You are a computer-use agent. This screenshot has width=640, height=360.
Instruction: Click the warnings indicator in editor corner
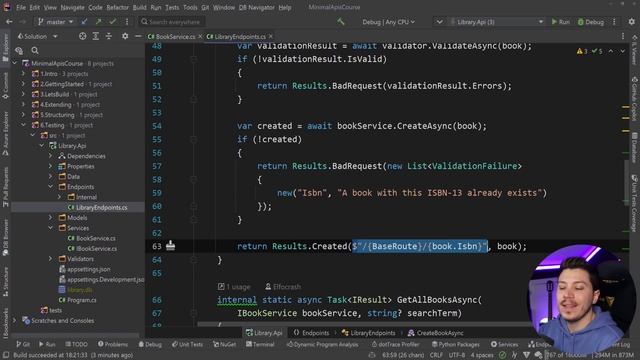pyautogui.click(x=582, y=51)
